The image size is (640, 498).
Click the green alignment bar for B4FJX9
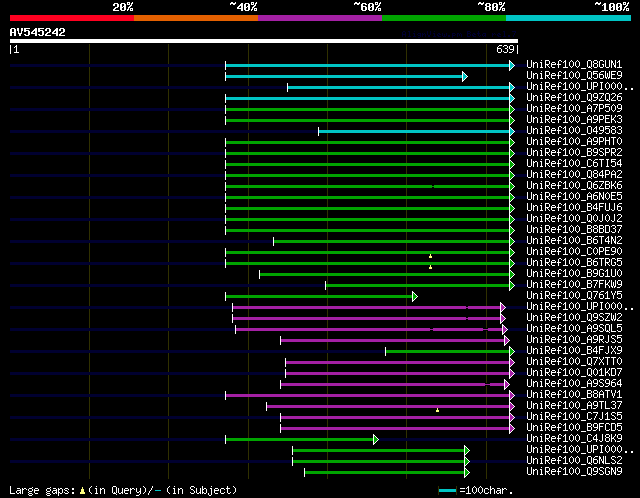[x=447, y=351]
